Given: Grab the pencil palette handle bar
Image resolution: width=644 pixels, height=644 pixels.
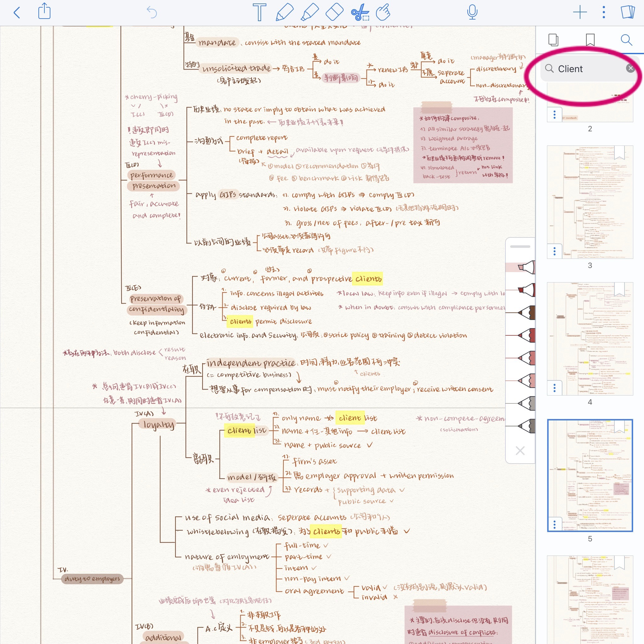Looking at the screenshot, I should pyautogui.click(x=520, y=247).
